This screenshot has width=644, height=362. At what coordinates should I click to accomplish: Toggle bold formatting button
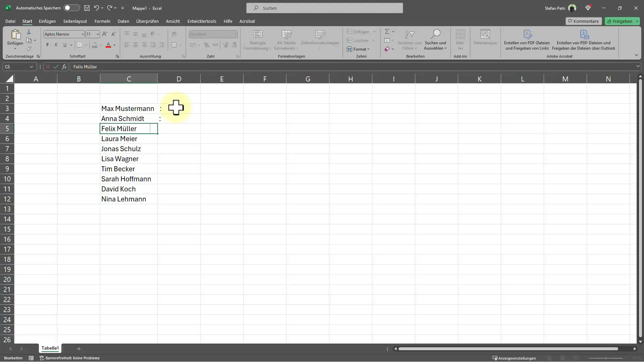click(x=47, y=44)
